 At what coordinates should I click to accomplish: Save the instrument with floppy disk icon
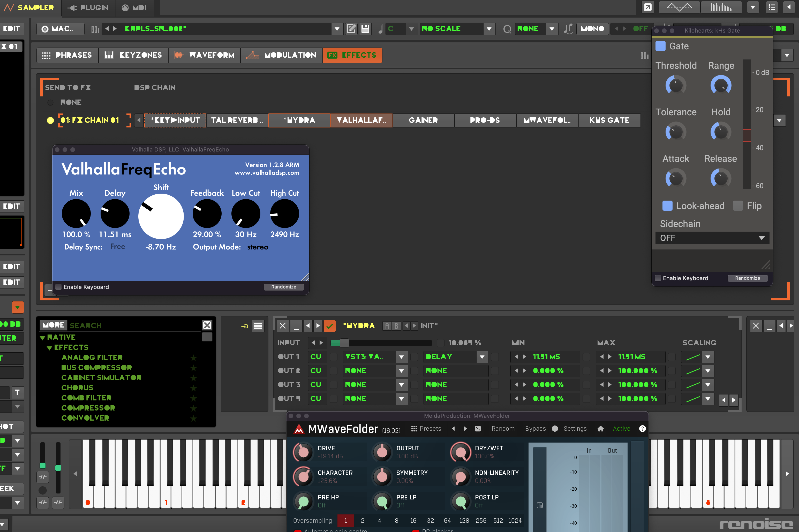[x=365, y=29]
